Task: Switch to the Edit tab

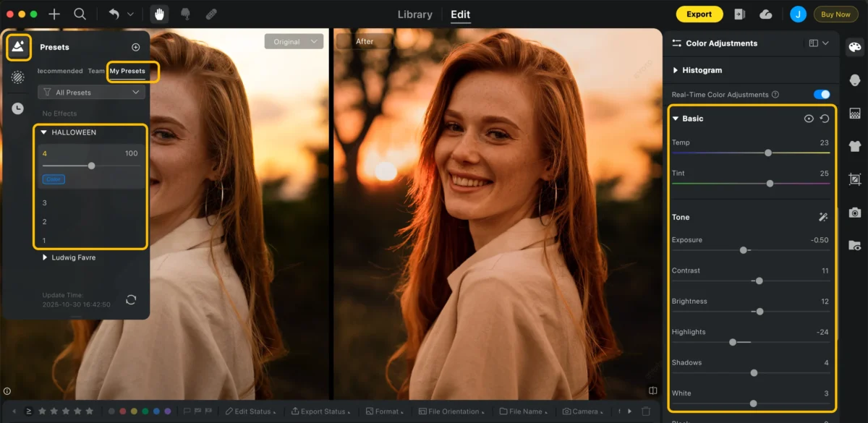Action: click(460, 14)
